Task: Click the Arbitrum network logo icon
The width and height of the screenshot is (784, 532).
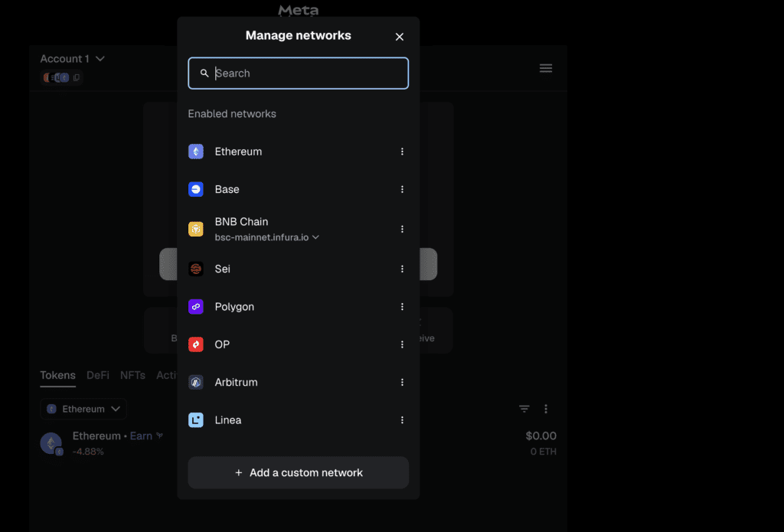Action: [x=196, y=382]
